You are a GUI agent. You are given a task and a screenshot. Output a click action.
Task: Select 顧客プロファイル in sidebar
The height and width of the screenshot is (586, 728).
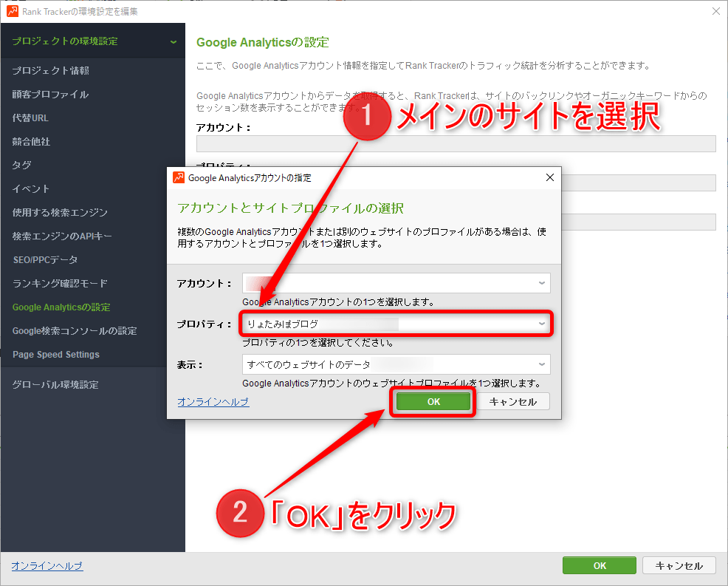[x=50, y=95]
